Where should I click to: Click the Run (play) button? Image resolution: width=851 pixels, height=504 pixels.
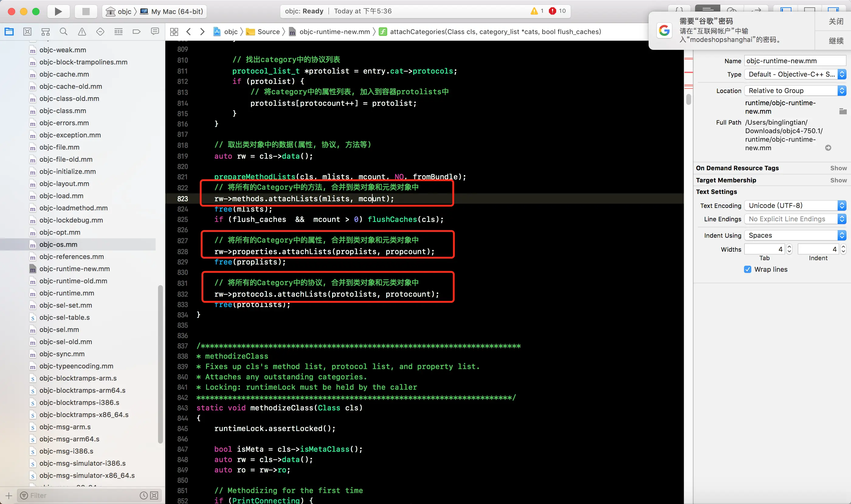58,12
